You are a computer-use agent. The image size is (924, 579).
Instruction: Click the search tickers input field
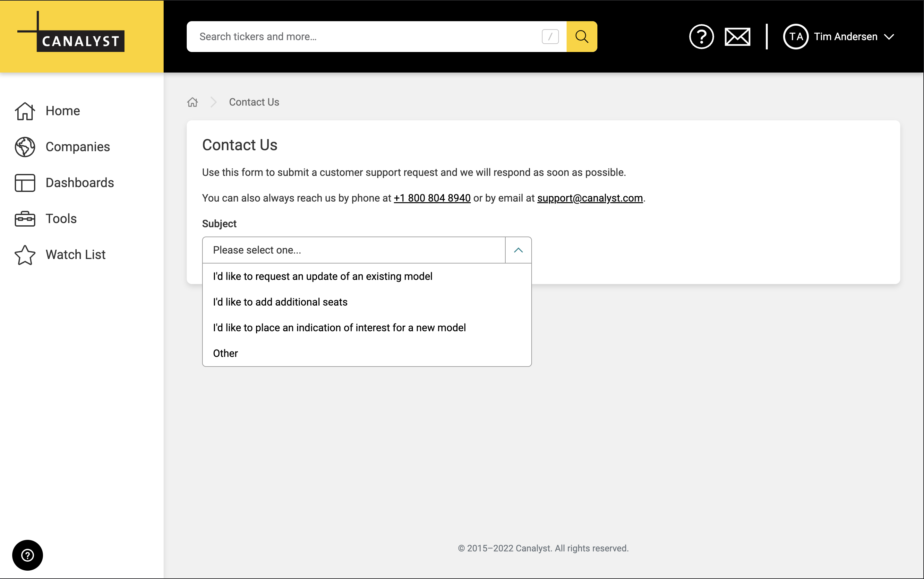364,37
